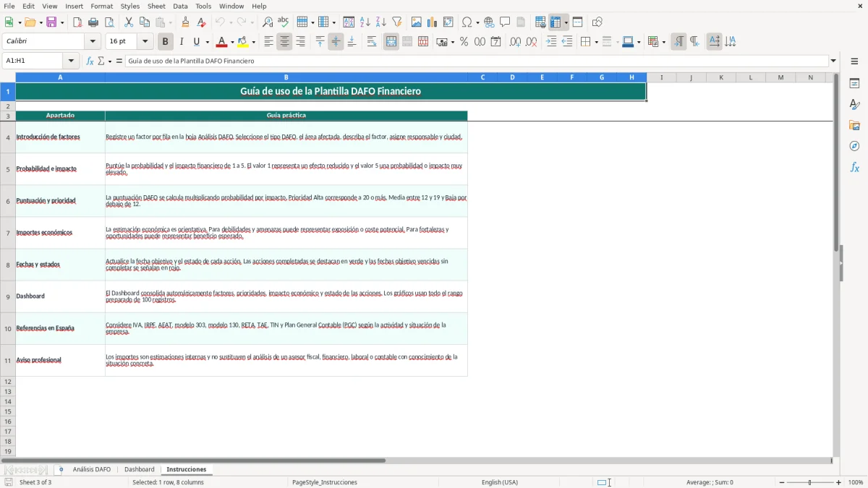Open the Underline style dropdown arrow
The height and width of the screenshot is (488, 868).
[208, 42]
